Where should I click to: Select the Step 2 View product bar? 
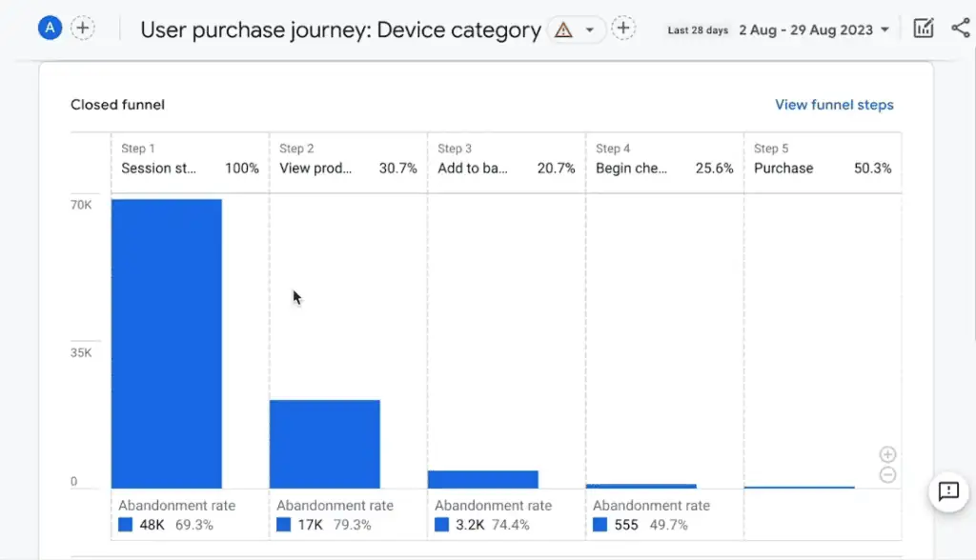pos(325,443)
